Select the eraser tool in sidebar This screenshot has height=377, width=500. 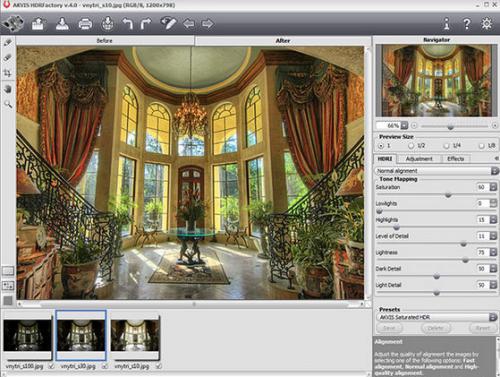(x=8, y=58)
